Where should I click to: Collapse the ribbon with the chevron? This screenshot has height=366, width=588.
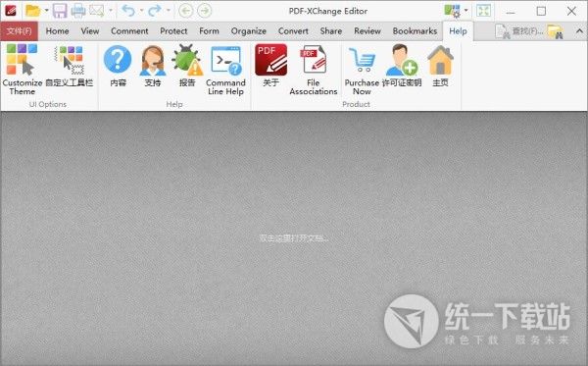point(579,31)
